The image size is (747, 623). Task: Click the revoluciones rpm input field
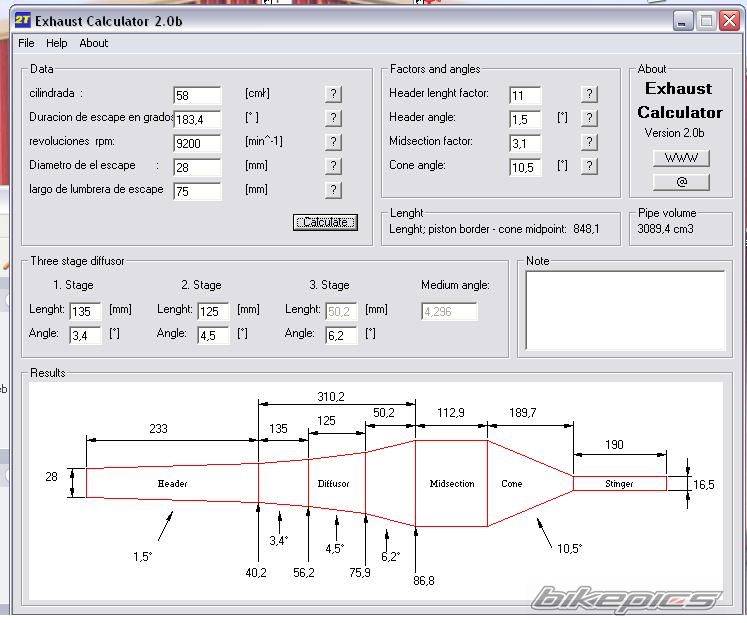tap(196, 144)
